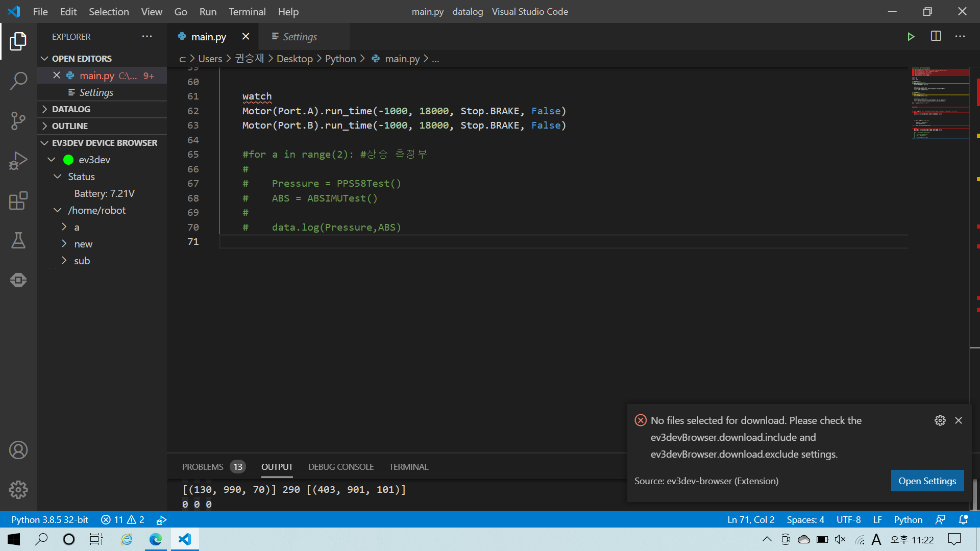
Task: Collapse the /home/robot folder
Action: 57,210
